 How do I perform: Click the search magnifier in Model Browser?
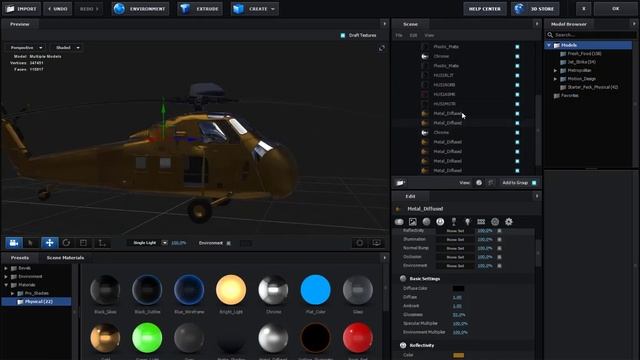click(550, 35)
